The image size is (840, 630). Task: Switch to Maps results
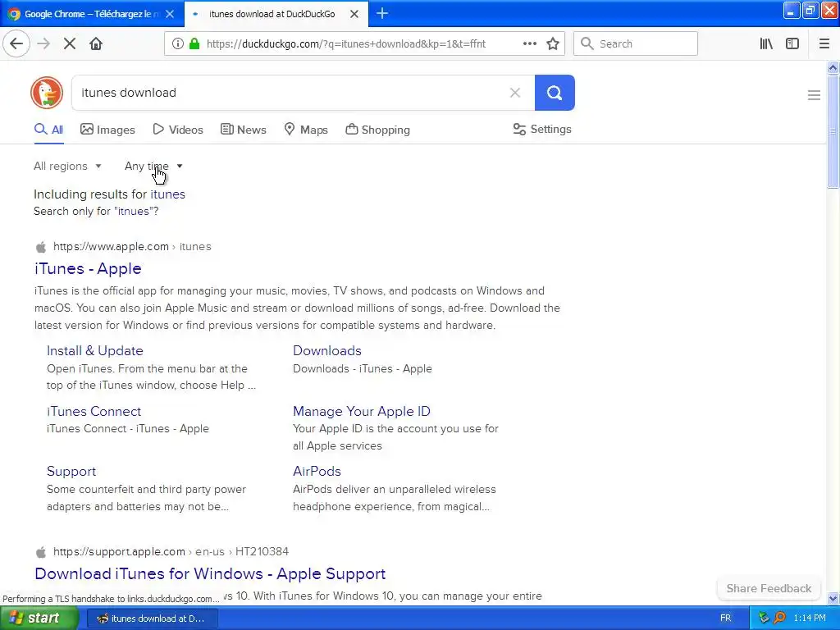coord(306,130)
